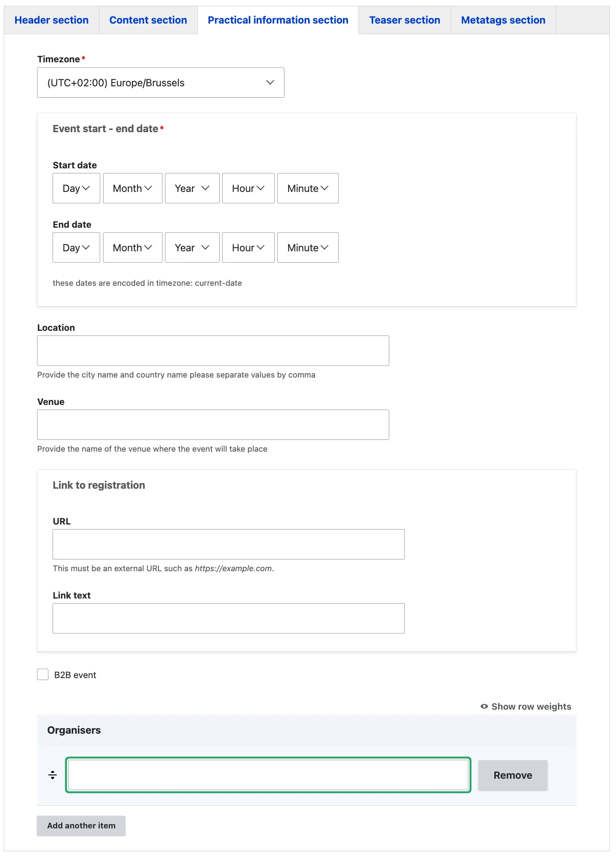
Task: Select the Start date Year dropdown
Action: coord(192,188)
